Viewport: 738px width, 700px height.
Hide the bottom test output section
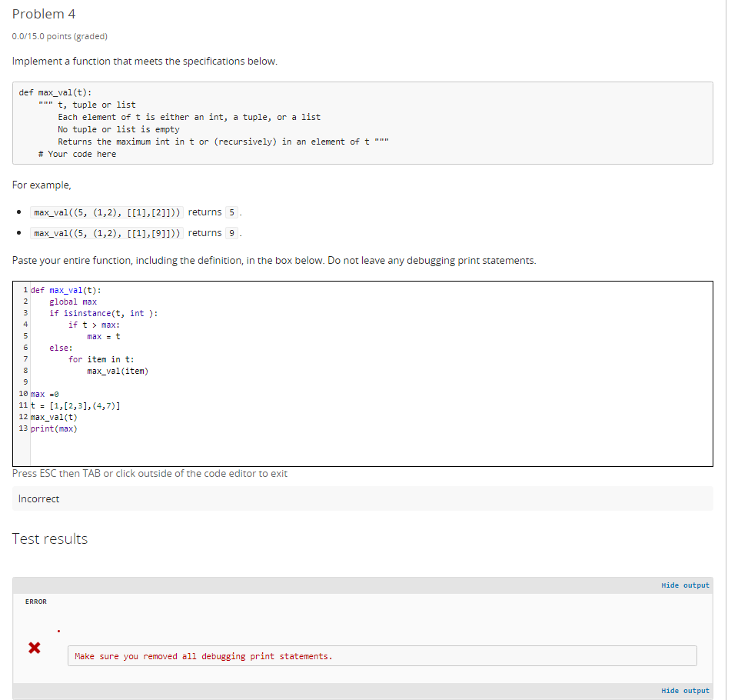coord(684,691)
